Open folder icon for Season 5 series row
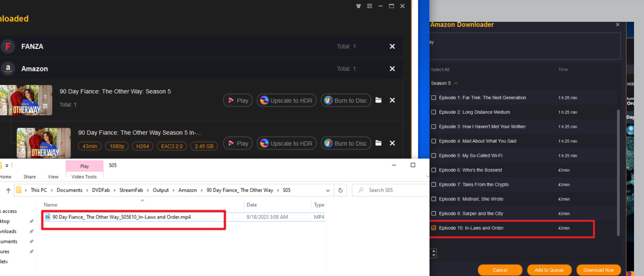 pyautogui.click(x=378, y=101)
